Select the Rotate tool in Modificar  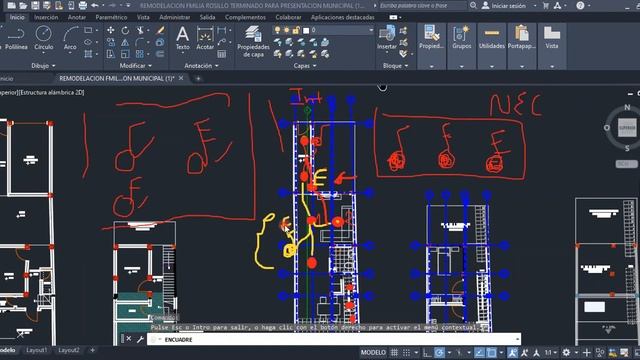[x=125, y=30]
